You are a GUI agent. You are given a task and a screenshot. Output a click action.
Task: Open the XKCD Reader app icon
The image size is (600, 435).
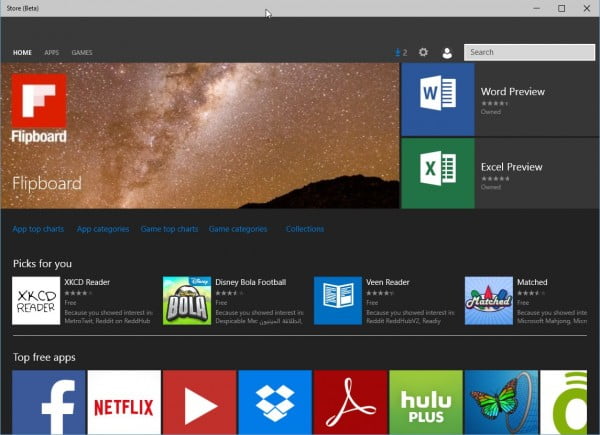click(36, 301)
